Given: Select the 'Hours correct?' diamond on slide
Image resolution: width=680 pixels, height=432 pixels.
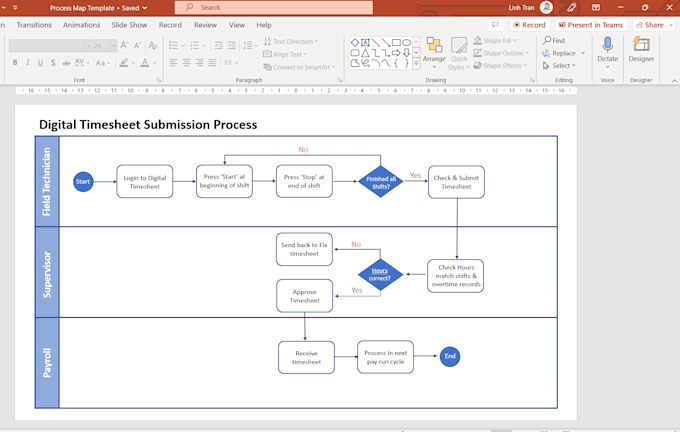Looking at the screenshot, I should [x=380, y=275].
